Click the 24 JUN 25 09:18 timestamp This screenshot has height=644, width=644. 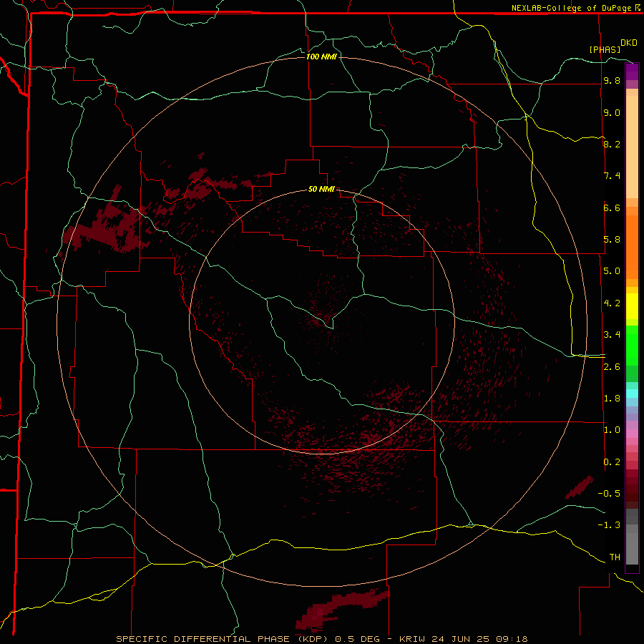point(479,639)
